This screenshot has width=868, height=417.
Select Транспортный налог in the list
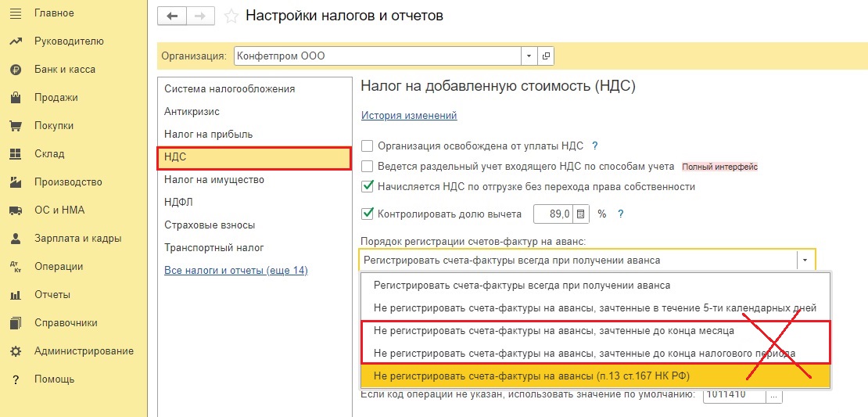[255, 247]
